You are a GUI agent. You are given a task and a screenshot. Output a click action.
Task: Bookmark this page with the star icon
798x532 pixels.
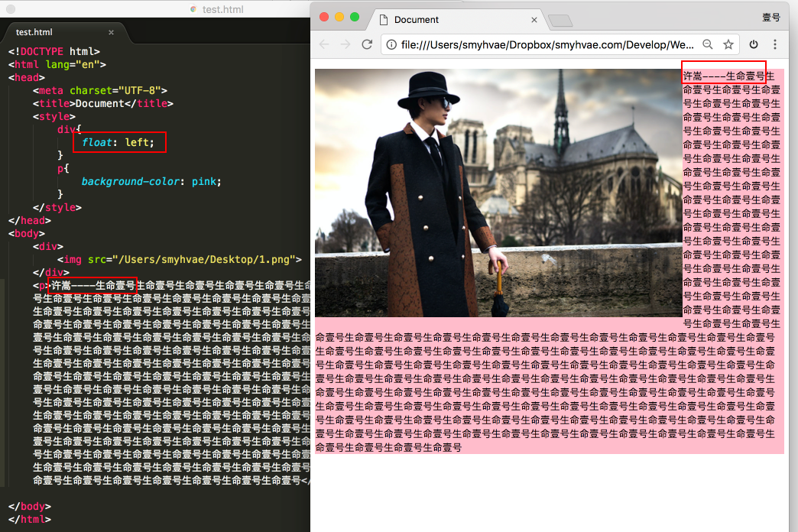pos(728,45)
